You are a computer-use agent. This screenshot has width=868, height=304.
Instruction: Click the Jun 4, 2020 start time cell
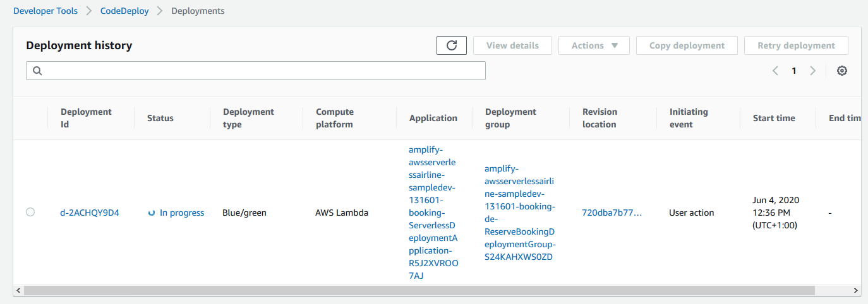pyautogui.click(x=776, y=213)
